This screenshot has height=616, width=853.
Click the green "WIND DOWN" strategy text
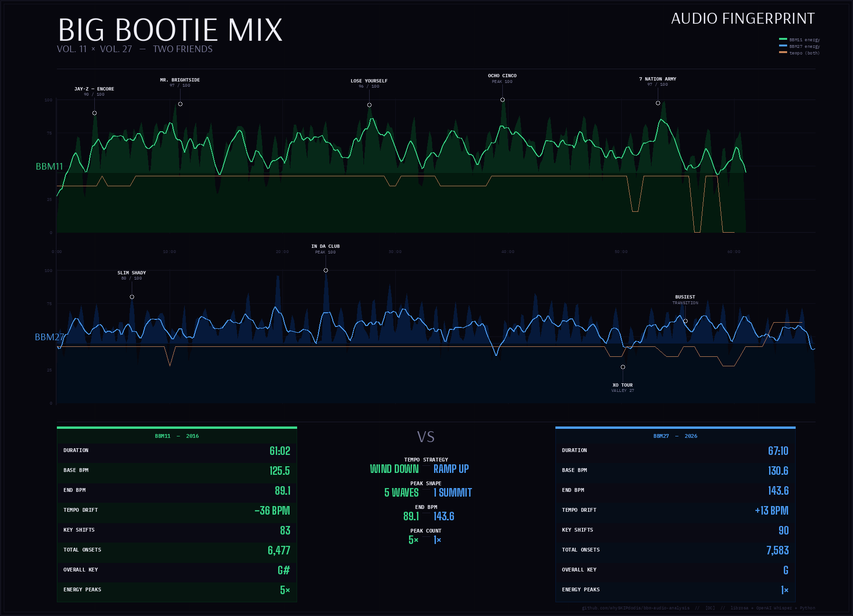point(395,469)
